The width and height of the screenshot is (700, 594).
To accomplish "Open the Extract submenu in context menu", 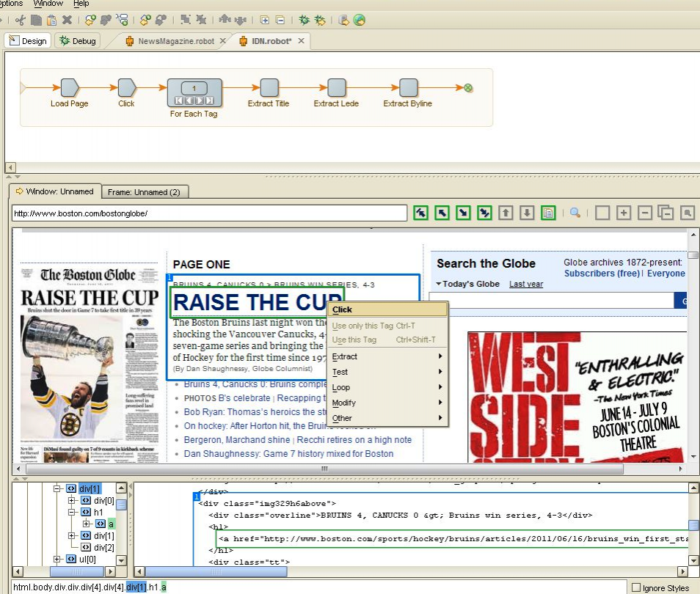I will click(x=387, y=356).
